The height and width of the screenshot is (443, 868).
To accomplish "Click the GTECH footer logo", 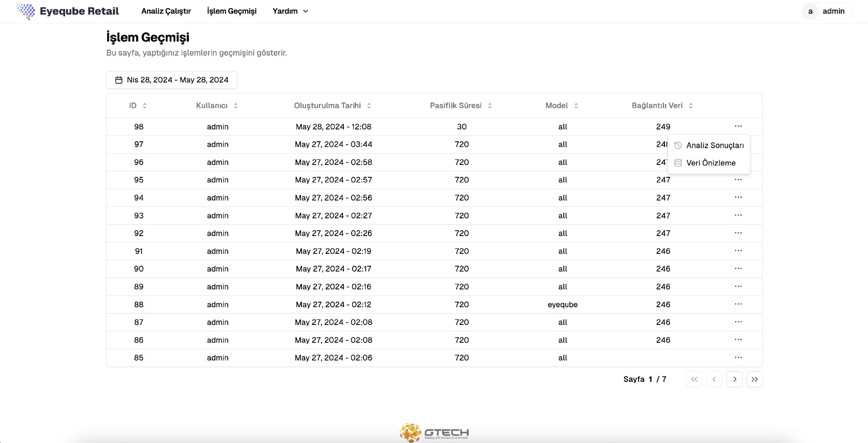I will point(434,432).
